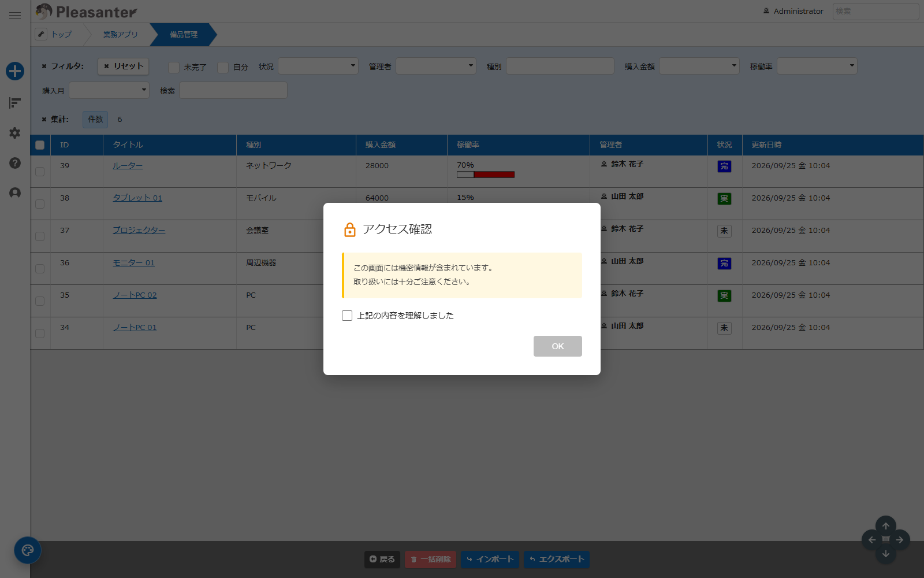The height and width of the screenshot is (578, 924).
Task: Open the 購入金額 filter dropdown
Action: 699,66
